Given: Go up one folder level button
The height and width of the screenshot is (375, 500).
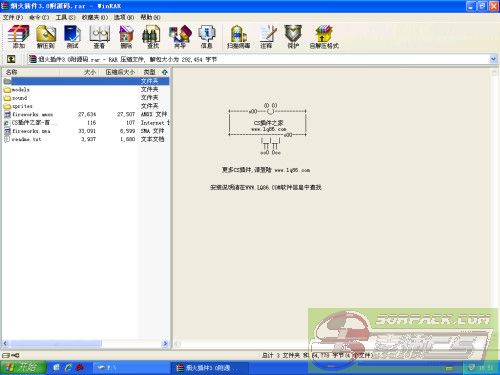Looking at the screenshot, I should [11, 59].
